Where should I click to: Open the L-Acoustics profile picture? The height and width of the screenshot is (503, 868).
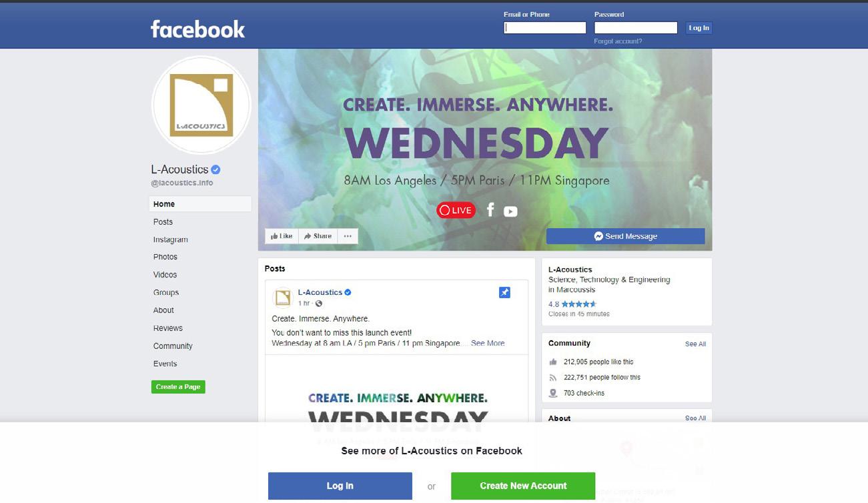point(201,105)
